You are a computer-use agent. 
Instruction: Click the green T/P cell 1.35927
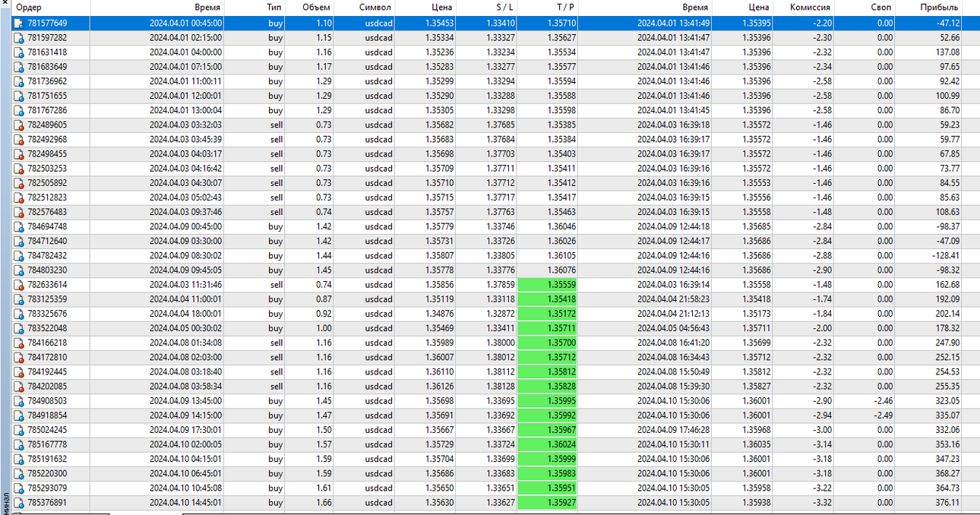click(x=548, y=502)
